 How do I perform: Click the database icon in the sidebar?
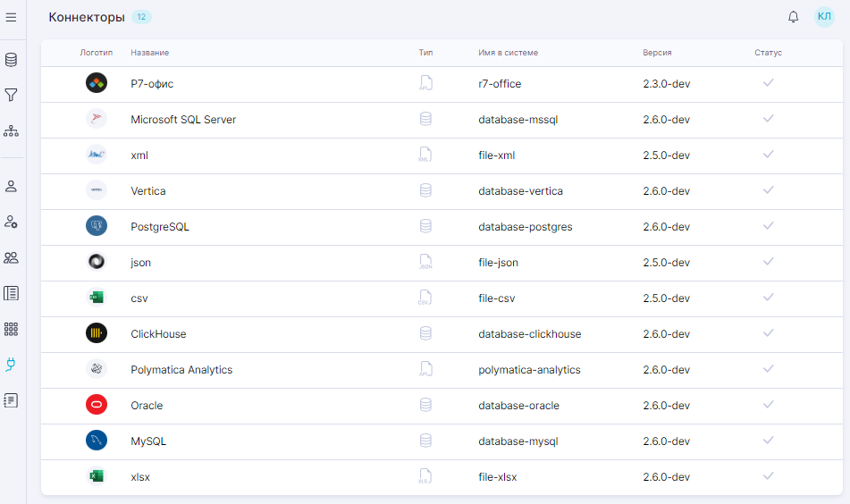(12, 60)
